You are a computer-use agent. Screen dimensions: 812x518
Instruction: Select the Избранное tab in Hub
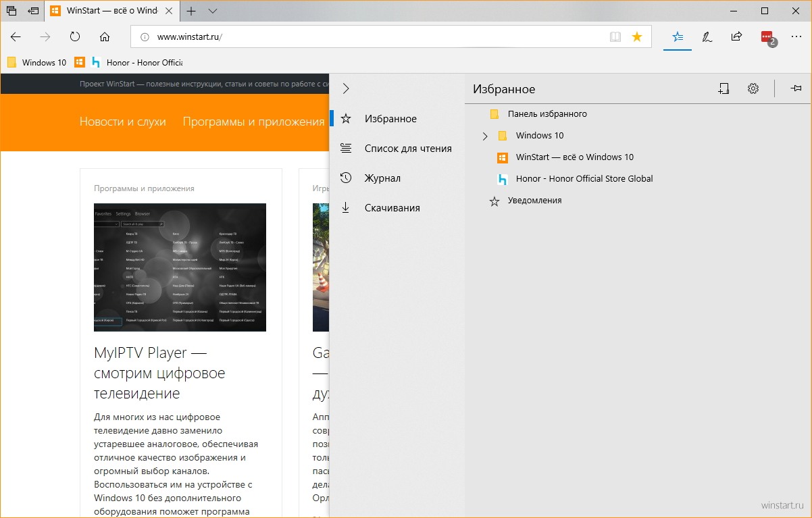pyautogui.click(x=397, y=119)
